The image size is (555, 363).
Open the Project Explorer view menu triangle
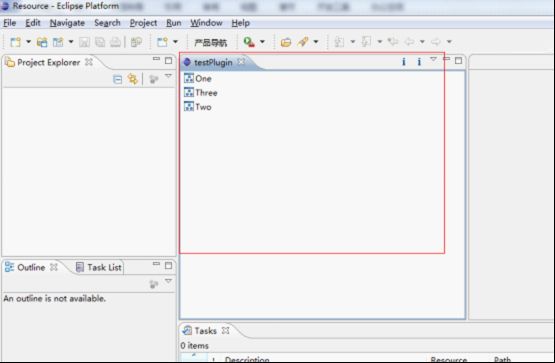click(168, 76)
